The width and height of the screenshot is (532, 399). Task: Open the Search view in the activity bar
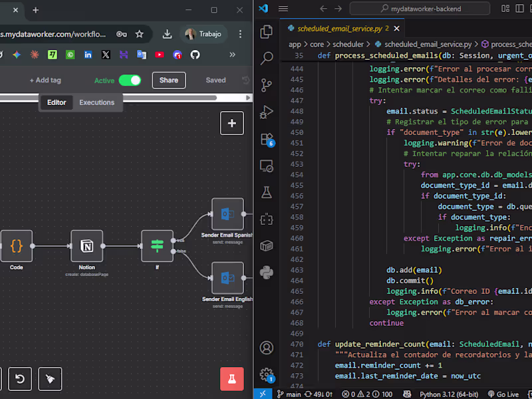click(x=266, y=58)
